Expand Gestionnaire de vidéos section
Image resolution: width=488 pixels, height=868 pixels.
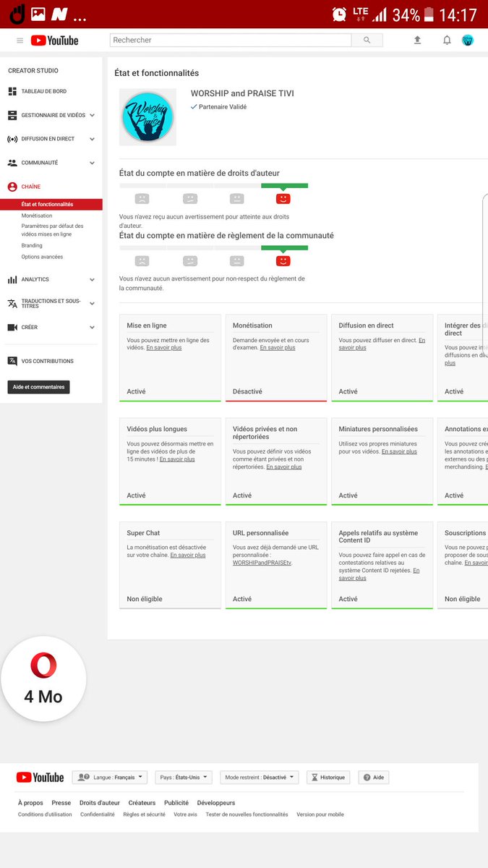92,115
